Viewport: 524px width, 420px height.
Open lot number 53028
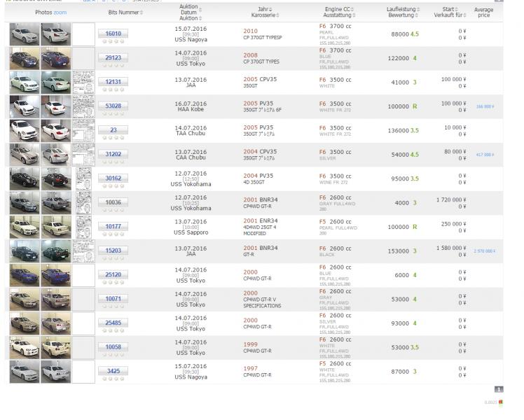click(113, 106)
